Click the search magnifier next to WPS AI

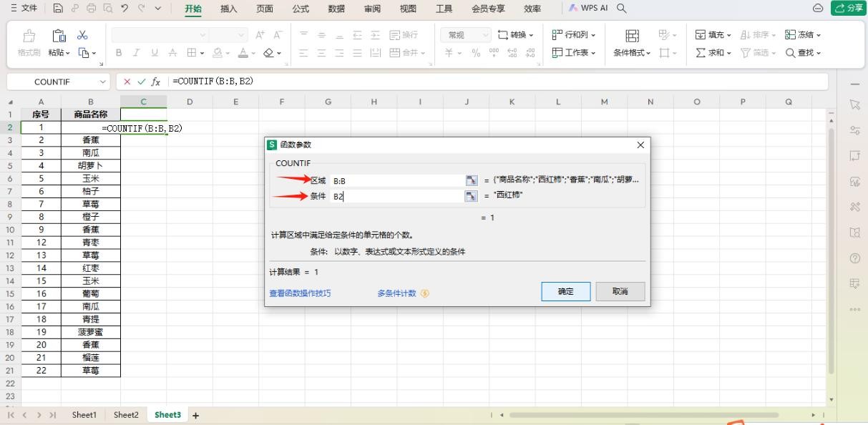pos(621,9)
